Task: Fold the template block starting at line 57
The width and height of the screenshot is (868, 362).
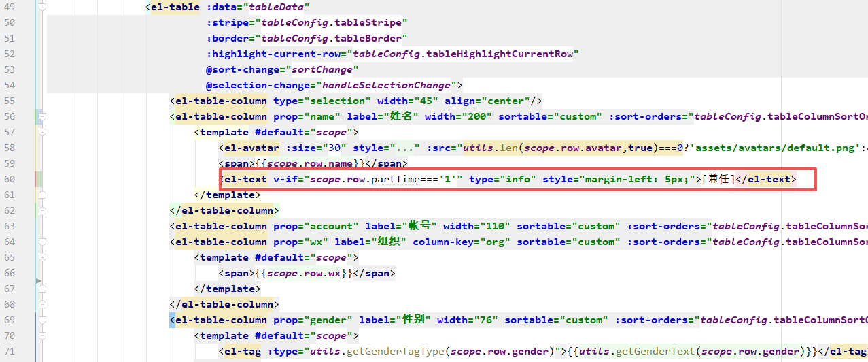Action: pyautogui.click(x=42, y=133)
